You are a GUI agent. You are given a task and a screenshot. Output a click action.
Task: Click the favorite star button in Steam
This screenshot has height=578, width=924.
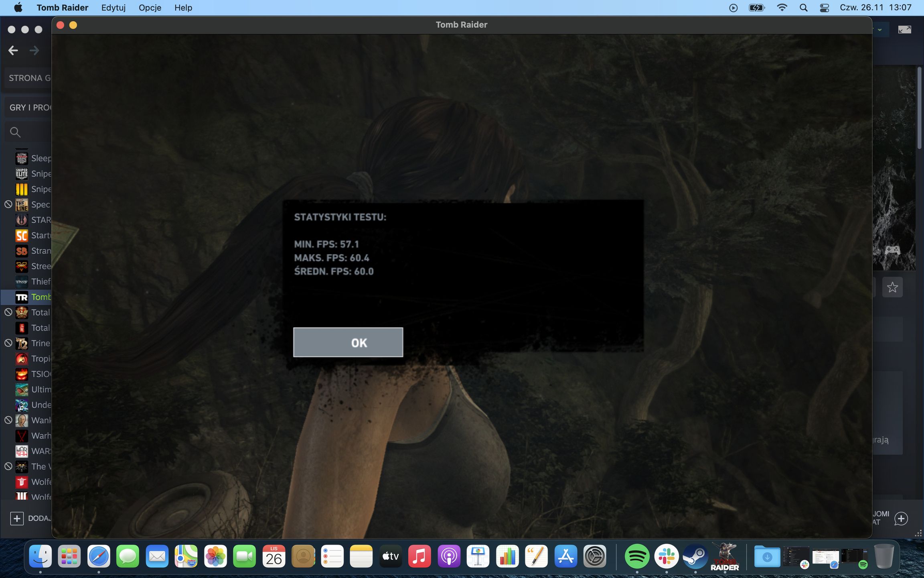[892, 287]
